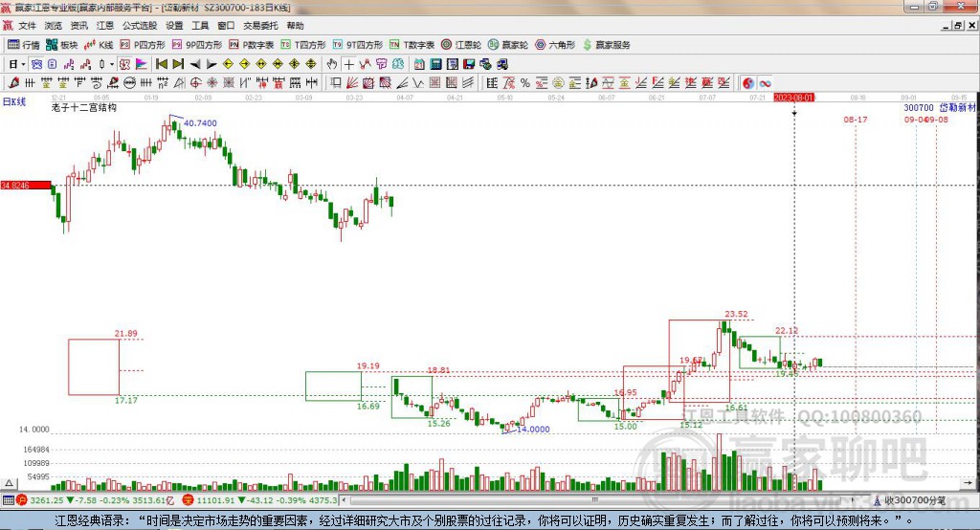The width and height of the screenshot is (980, 530).
Task: Open the 江恩轮 Gann wheel
Action: [461, 45]
